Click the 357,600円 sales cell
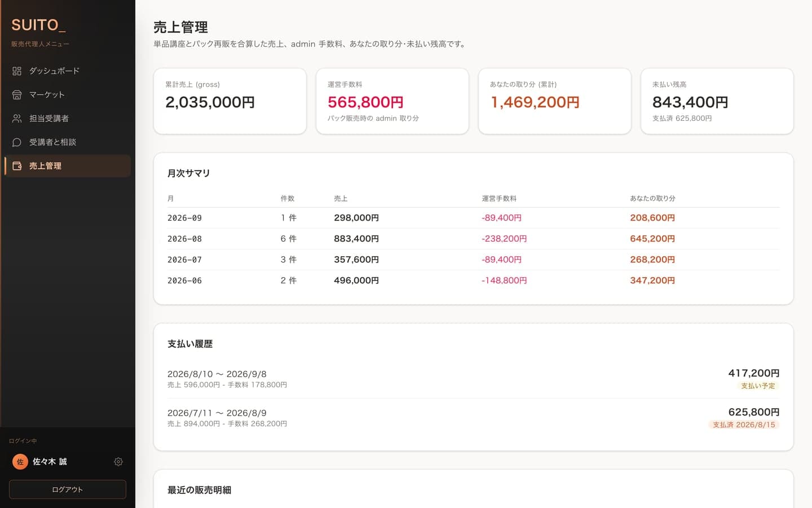This screenshot has width=812, height=508. point(356,260)
